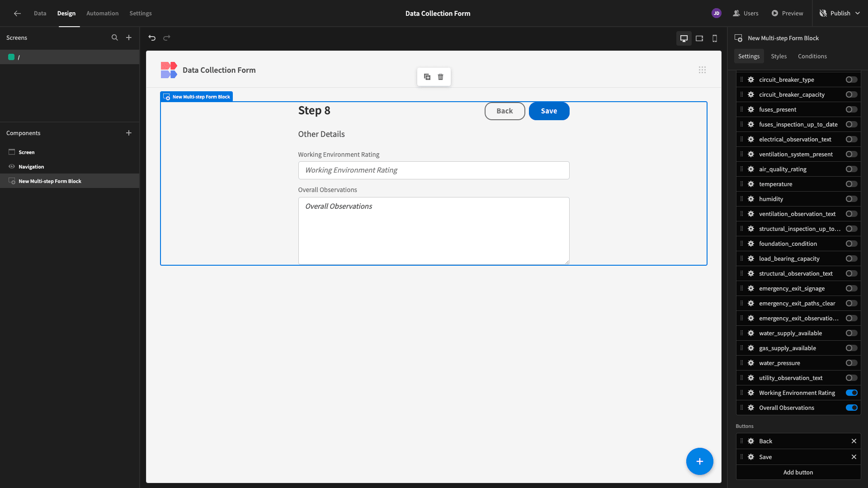The height and width of the screenshot is (488, 868).
Task: Open the Publish dropdown
Action: [x=840, y=14]
